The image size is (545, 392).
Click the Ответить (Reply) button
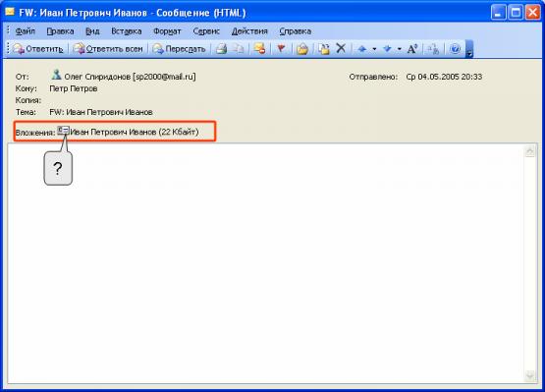point(38,49)
